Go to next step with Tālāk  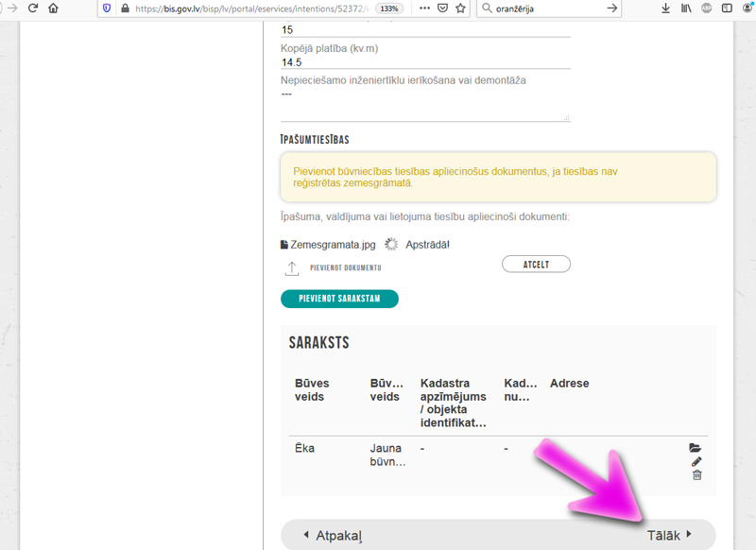[669, 535]
